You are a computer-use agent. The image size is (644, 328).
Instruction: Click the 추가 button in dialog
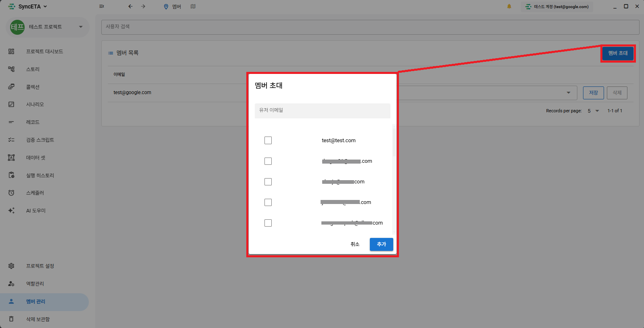click(381, 244)
